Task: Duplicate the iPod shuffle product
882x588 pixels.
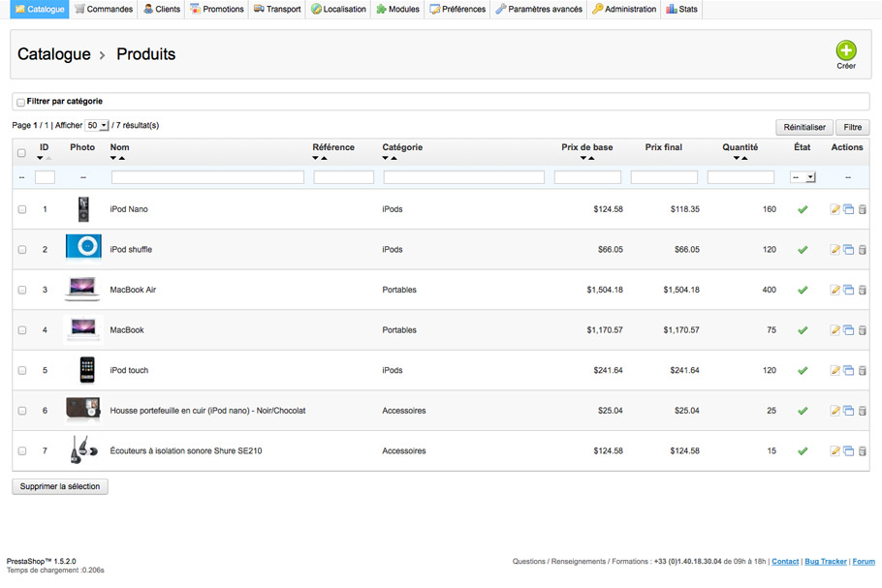Action: tap(848, 250)
